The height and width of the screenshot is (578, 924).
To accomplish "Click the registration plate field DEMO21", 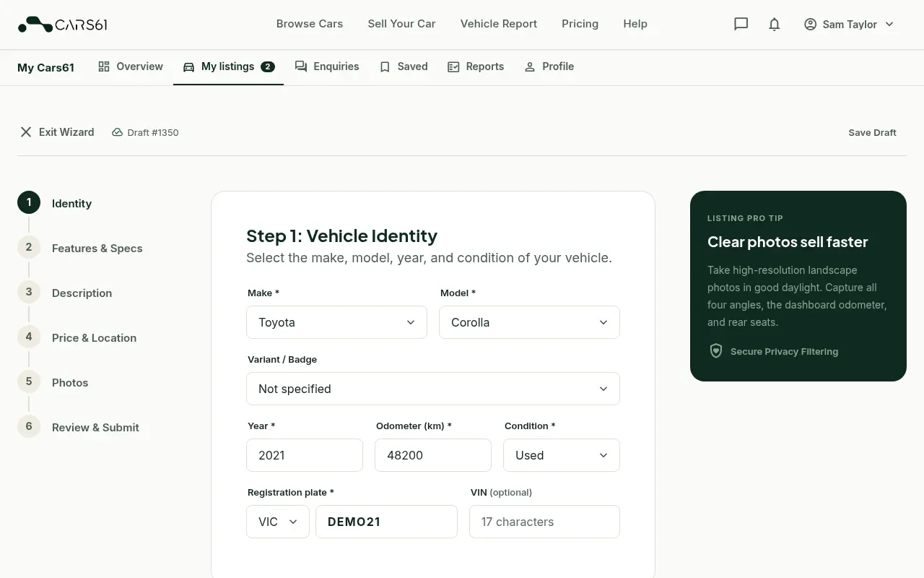I will point(386,522).
